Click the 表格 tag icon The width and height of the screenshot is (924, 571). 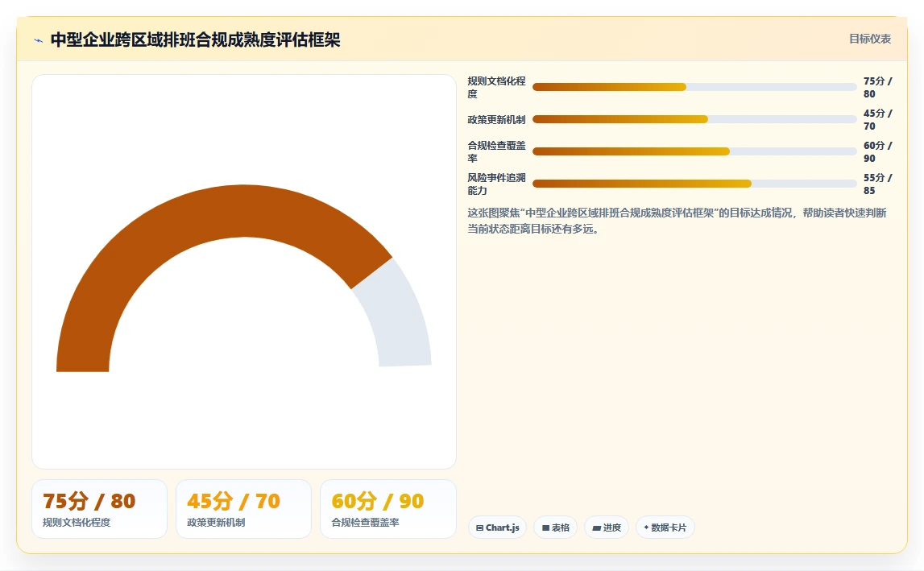point(545,528)
